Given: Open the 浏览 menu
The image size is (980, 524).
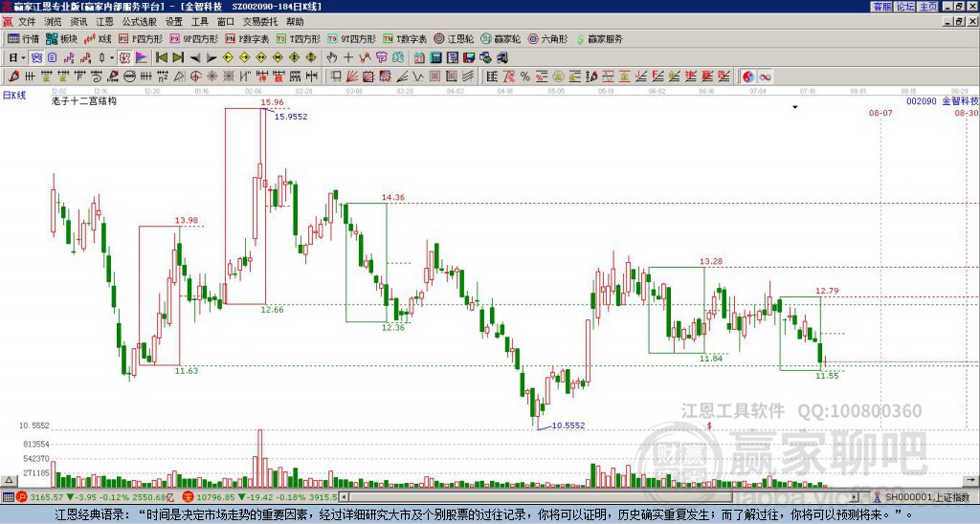Looking at the screenshot, I should click(x=53, y=22).
